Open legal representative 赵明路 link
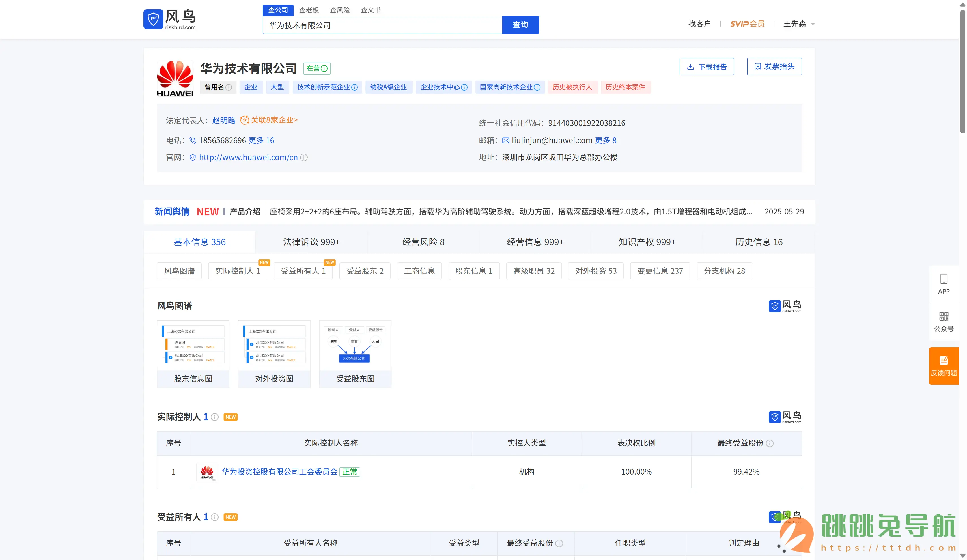 point(224,120)
